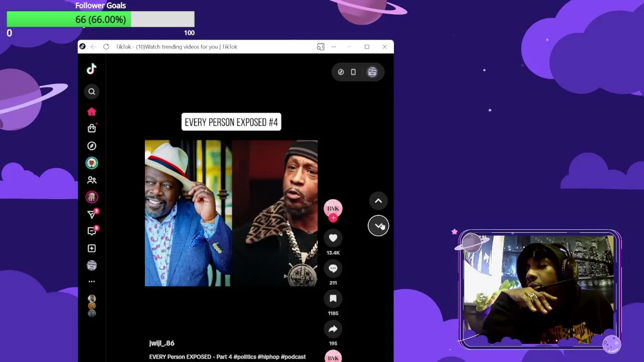Reload the TikTok app window
This screenshot has height=362, width=644.
(x=106, y=47)
